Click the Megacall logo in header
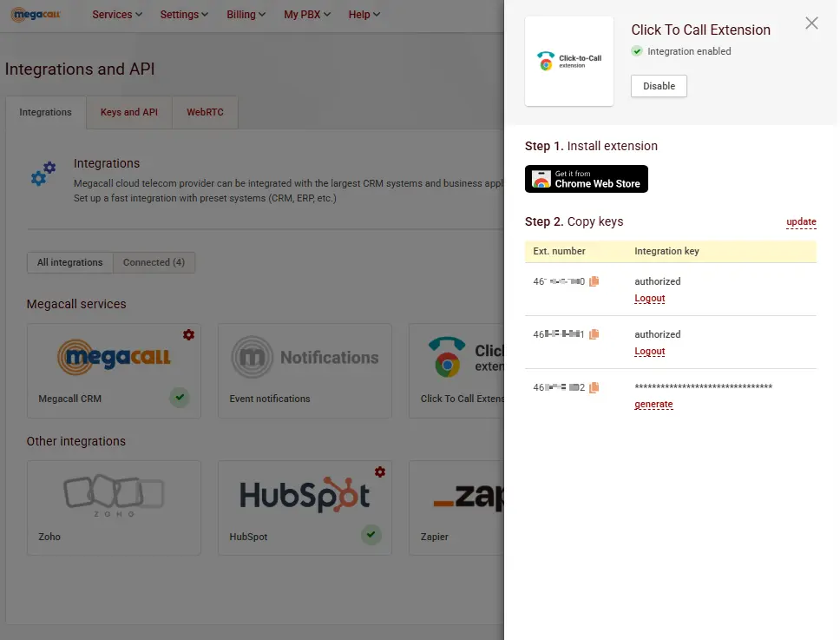 tap(36, 15)
